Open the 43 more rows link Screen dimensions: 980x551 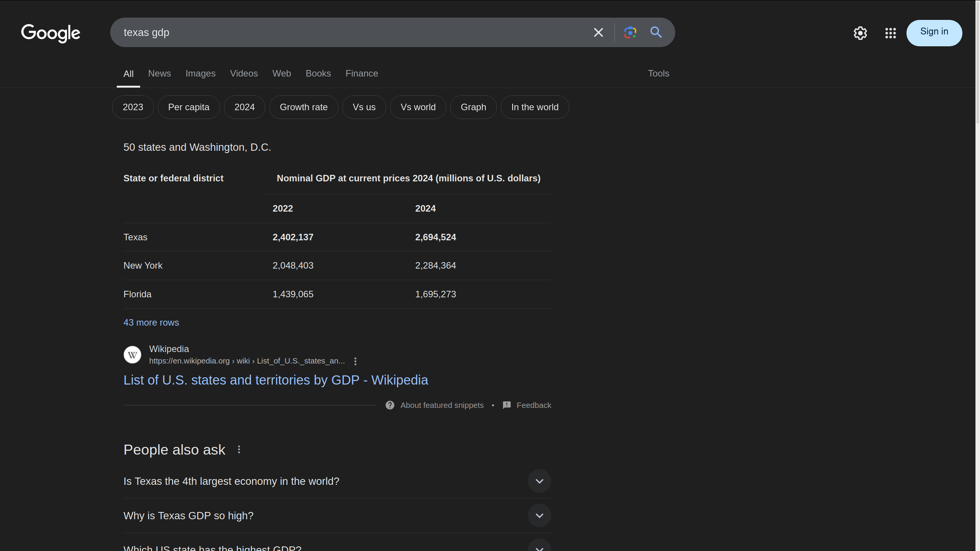coord(151,323)
